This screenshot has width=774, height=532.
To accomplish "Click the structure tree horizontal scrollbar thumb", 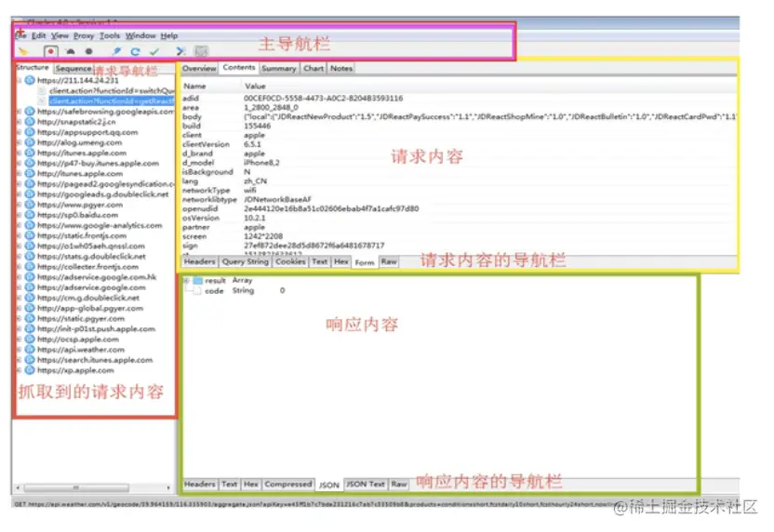I will (x=76, y=487).
